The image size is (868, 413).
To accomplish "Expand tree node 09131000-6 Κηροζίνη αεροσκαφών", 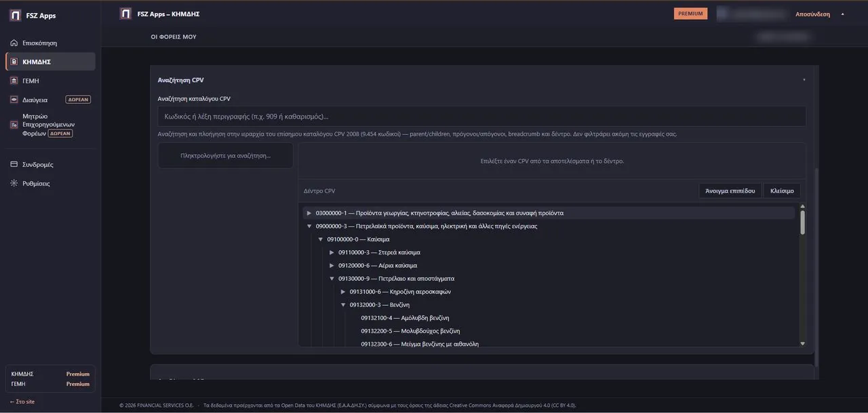I will (343, 292).
